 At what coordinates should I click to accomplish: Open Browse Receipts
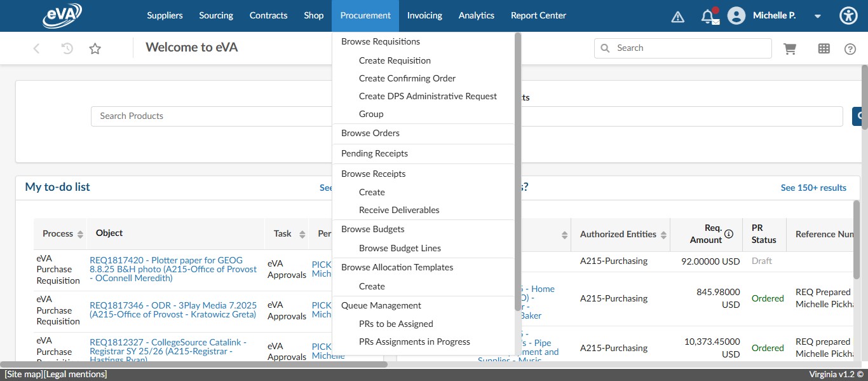coord(373,174)
